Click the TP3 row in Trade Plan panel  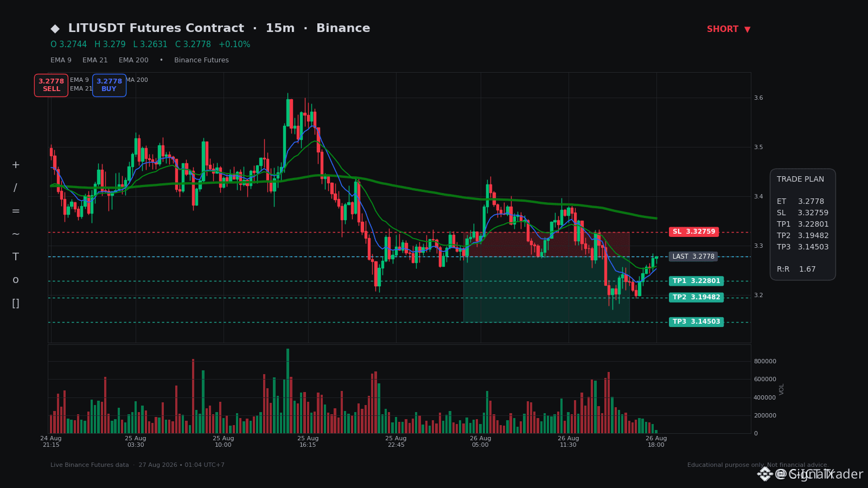pyautogui.click(x=802, y=247)
